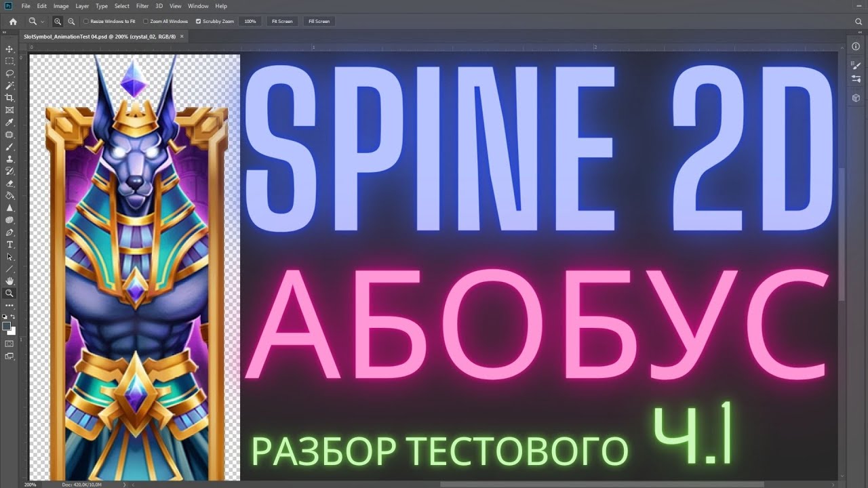This screenshot has height=488, width=868.
Task: Swap foreground and background colors
Action: click(x=14, y=317)
